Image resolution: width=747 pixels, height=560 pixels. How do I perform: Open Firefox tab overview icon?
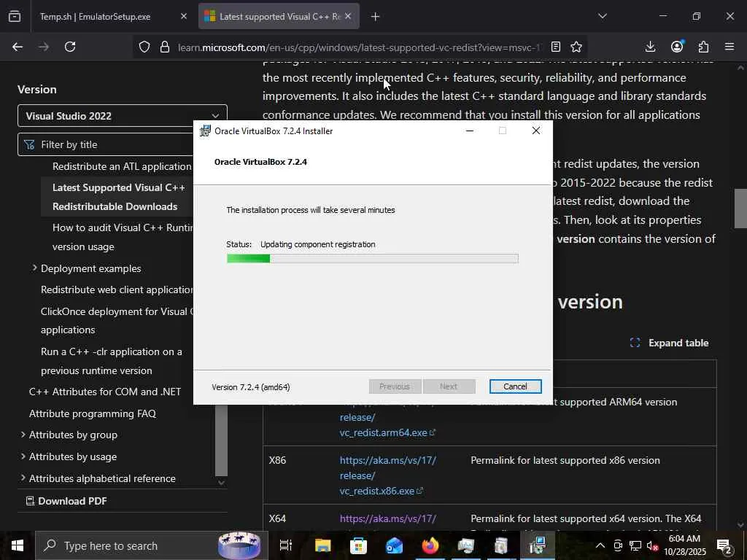(x=15, y=16)
